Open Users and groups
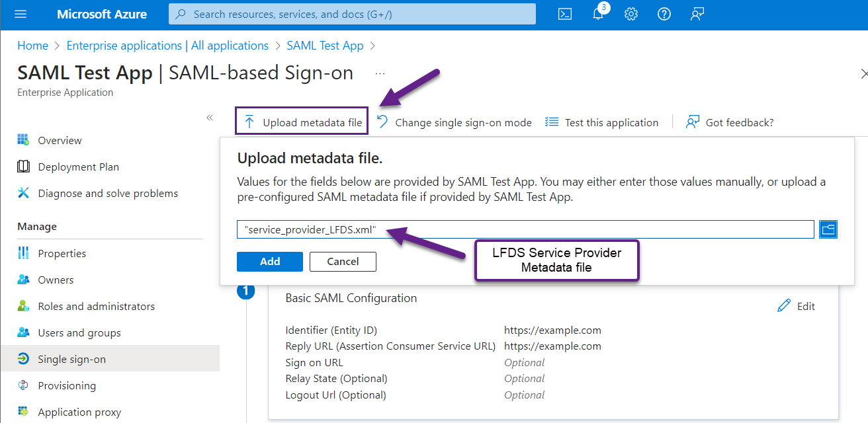This screenshot has width=868, height=423. [x=79, y=333]
